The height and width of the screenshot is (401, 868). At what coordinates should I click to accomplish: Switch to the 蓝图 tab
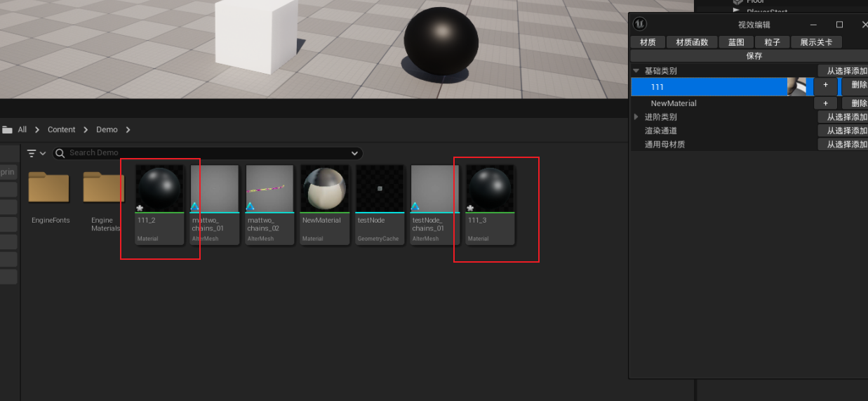(x=736, y=42)
